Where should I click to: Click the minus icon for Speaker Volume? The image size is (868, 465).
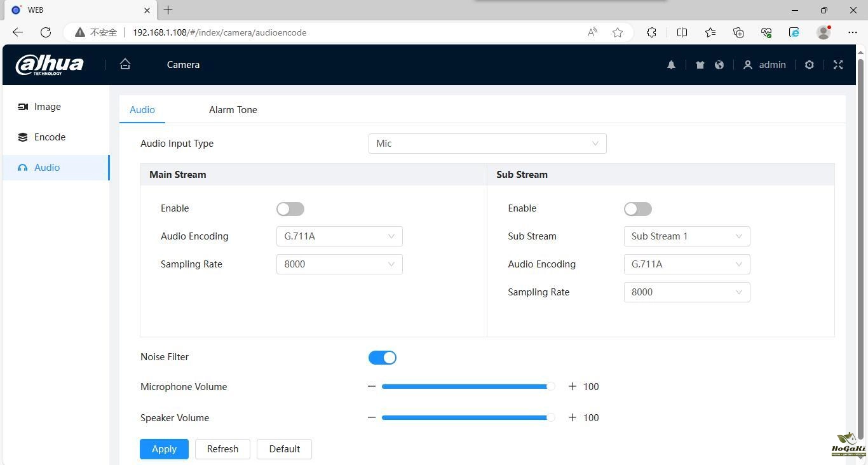[x=372, y=417]
